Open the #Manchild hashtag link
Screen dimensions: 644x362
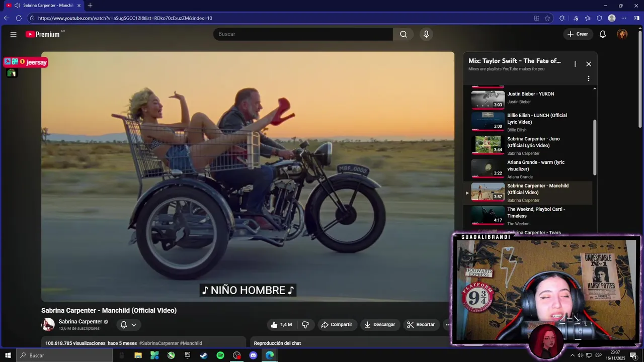click(x=191, y=343)
